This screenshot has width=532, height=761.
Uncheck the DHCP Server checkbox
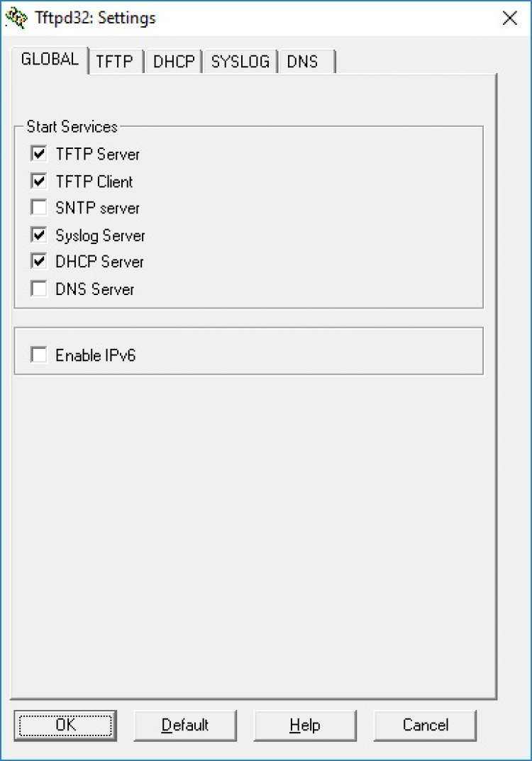pyautogui.click(x=38, y=262)
